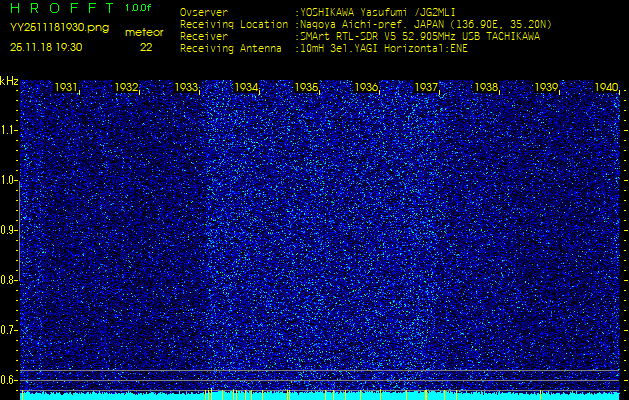Select the file name YY2511181930.png
The height and width of the screenshot is (400, 629).
click(x=59, y=28)
